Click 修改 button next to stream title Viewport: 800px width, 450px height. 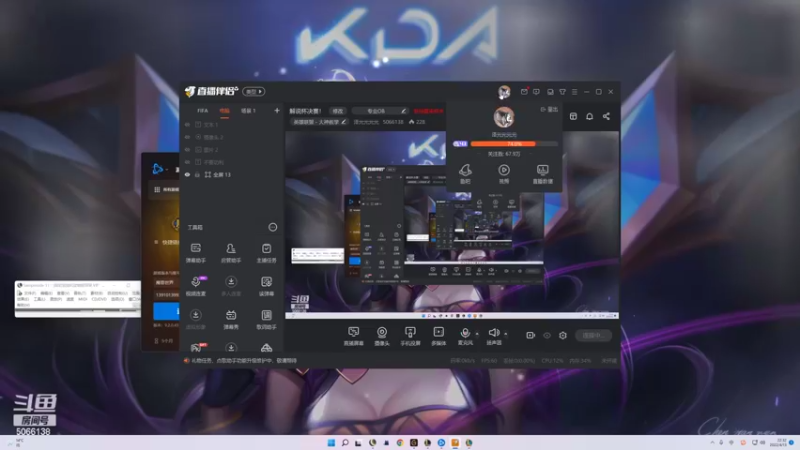coord(338,111)
